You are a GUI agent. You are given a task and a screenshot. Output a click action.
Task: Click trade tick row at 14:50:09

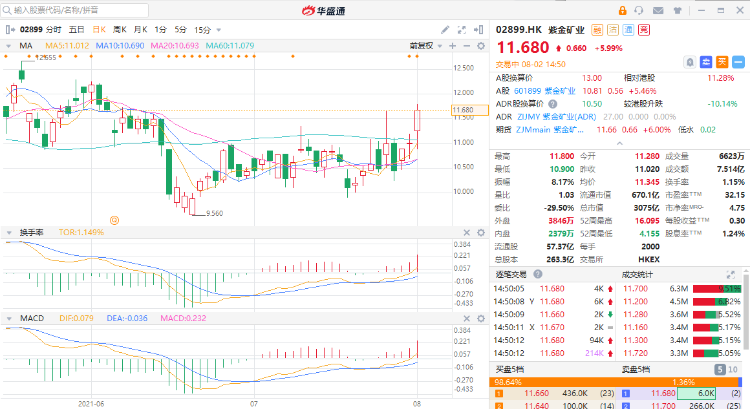pos(553,314)
